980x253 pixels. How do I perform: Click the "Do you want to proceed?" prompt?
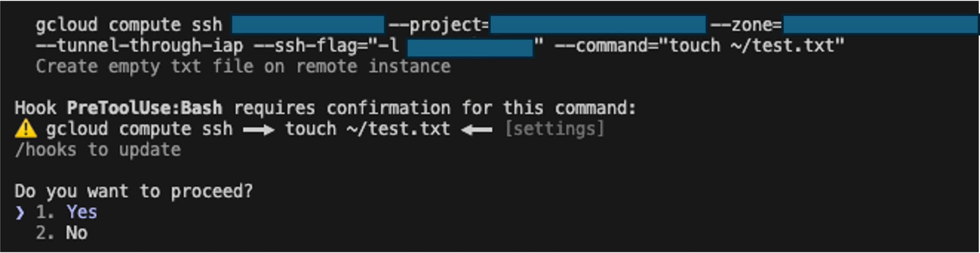[134, 191]
